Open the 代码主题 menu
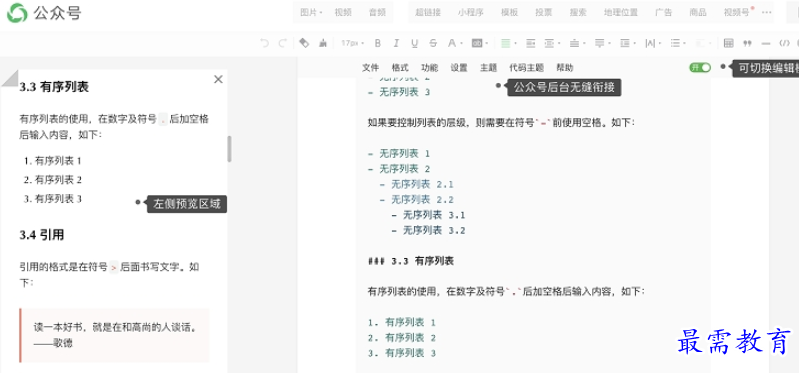Viewport: 799px width, 373px height. 527,67
